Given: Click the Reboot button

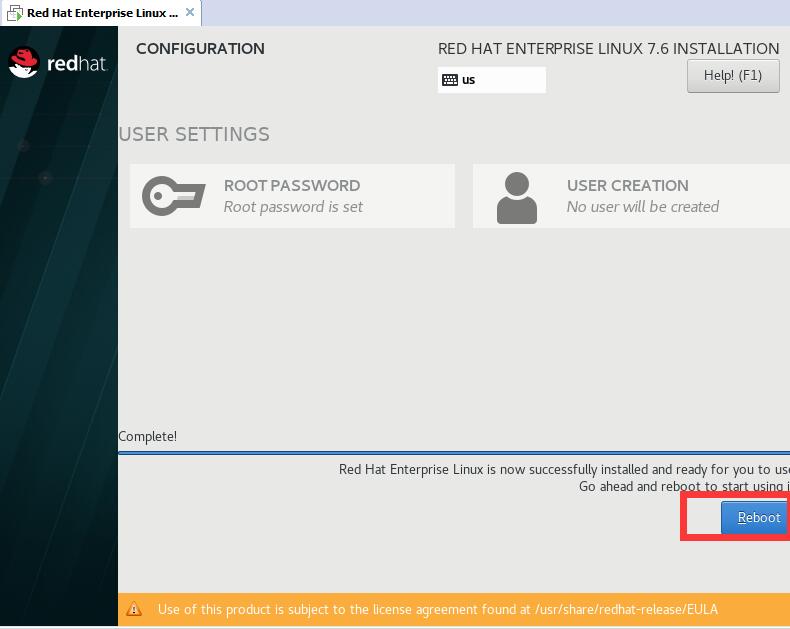Looking at the screenshot, I should (x=755, y=518).
